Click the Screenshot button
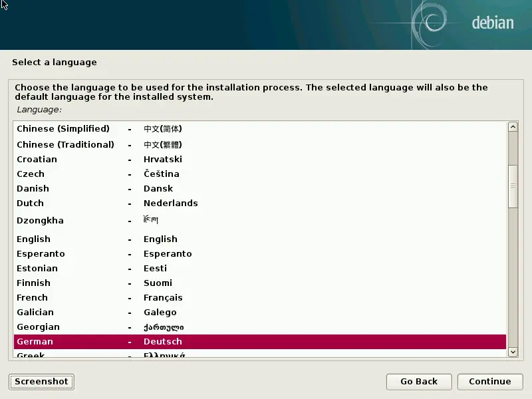The image size is (532, 399). pos(41,382)
